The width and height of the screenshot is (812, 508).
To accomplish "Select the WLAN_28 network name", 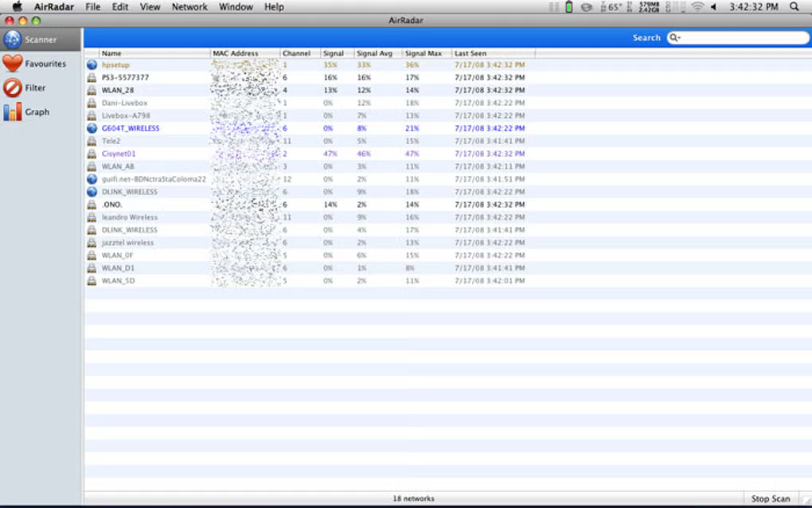I will (118, 90).
